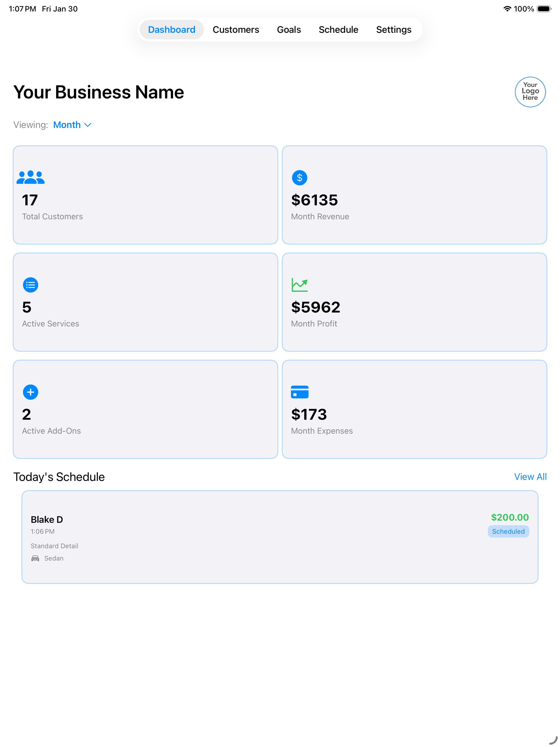Image resolution: width=560 pixels, height=747 pixels.
Task: Click the Scheduled status badge
Action: pos(508,532)
